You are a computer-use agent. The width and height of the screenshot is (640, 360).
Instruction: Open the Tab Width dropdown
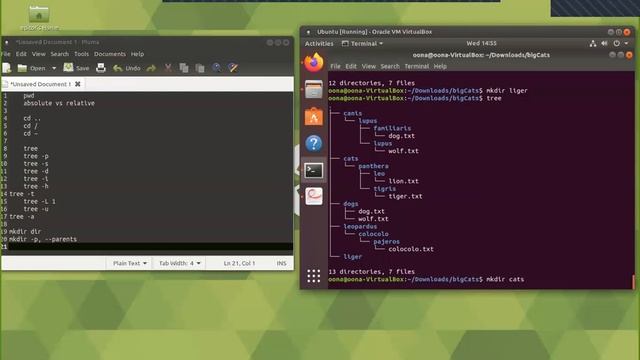point(180,263)
